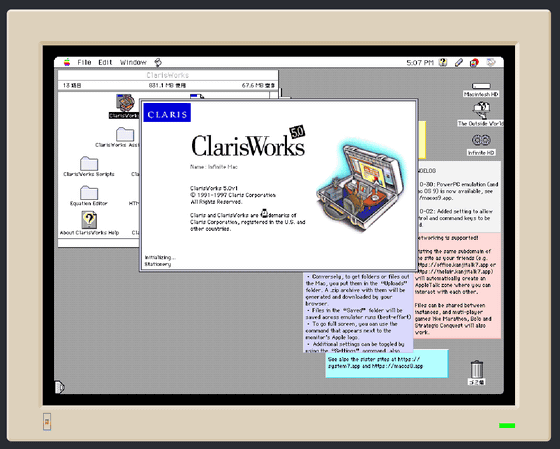
Task: Open the Edit menu
Action: (105, 63)
